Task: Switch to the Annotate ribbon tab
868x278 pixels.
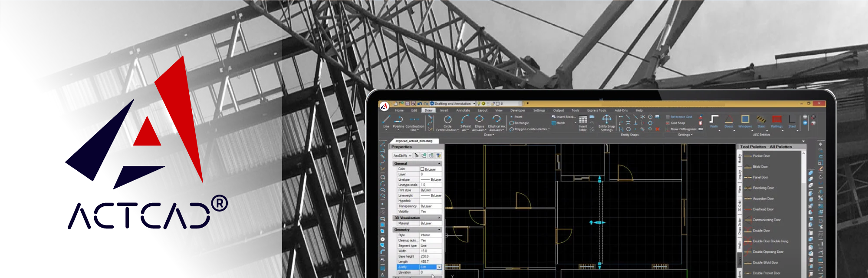Action: coord(463,110)
